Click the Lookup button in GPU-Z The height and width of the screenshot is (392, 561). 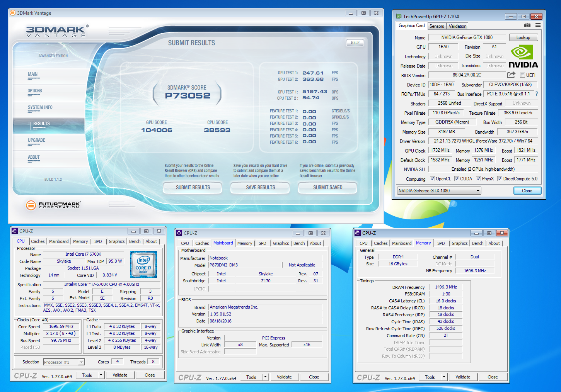[523, 37]
